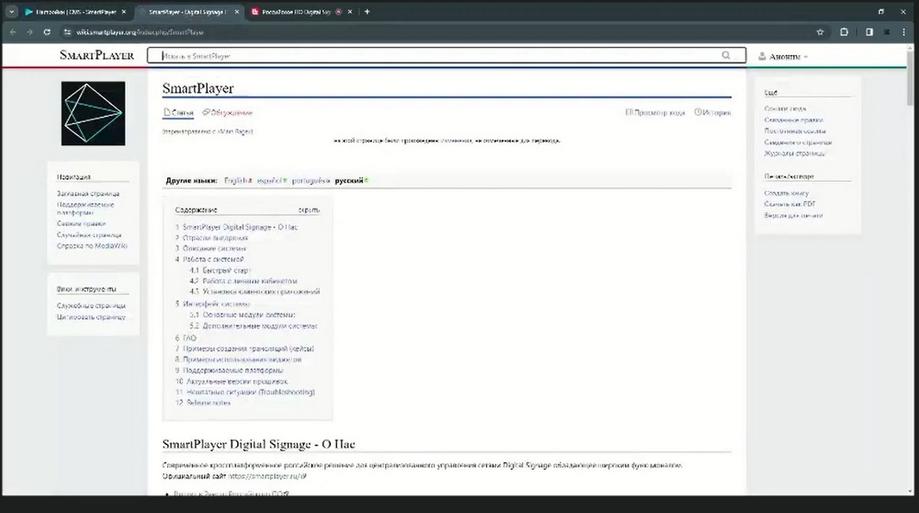Image resolution: width=919 pixels, height=513 pixels.
Task: Switch to the first CMS SmartPlayer browser tab
Action: [75, 12]
